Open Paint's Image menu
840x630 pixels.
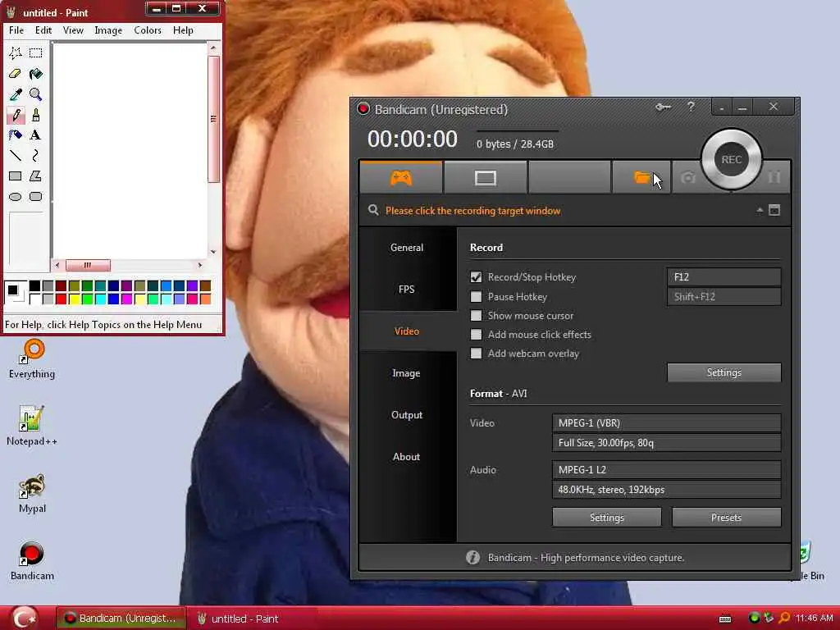(x=108, y=30)
